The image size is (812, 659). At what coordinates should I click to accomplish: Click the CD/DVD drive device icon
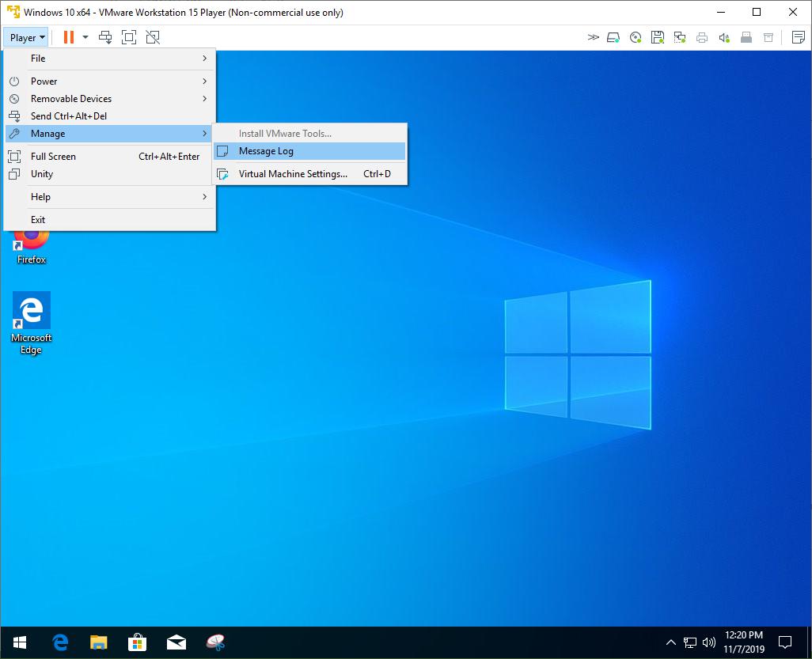click(635, 37)
